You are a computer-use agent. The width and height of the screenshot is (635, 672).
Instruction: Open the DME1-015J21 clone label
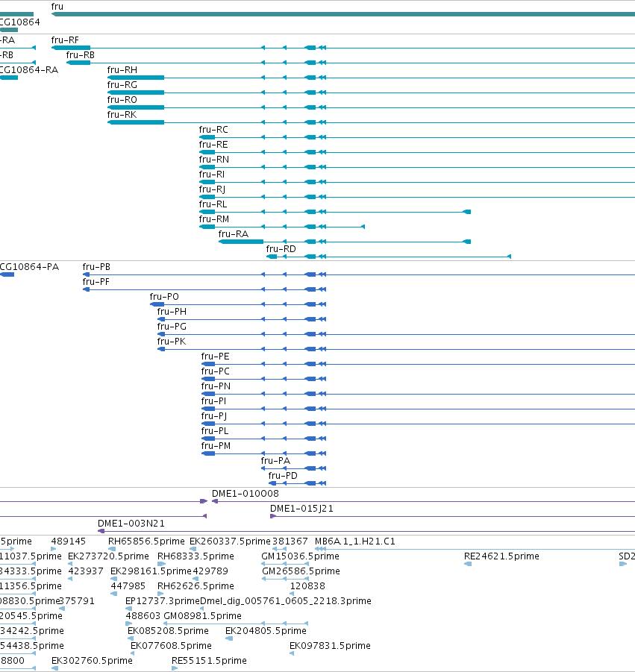click(301, 509)
